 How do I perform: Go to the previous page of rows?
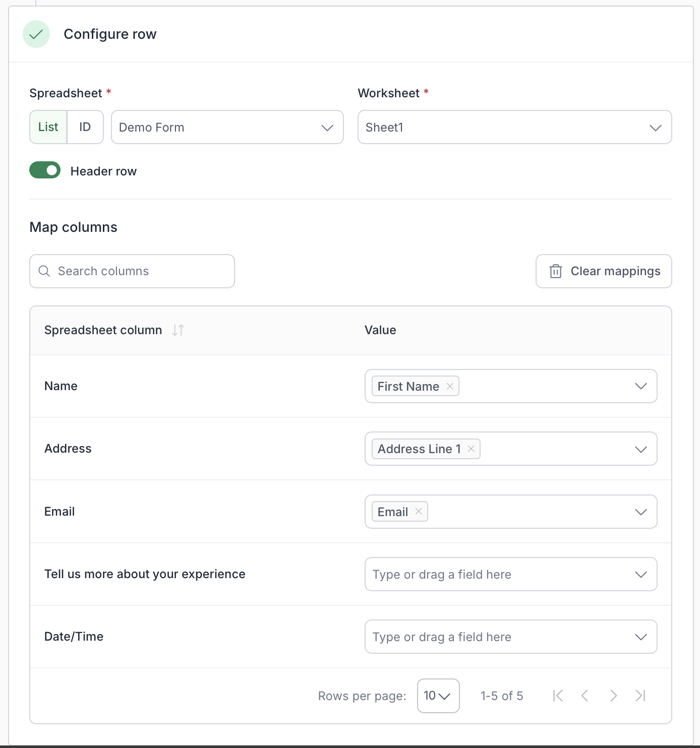point(585,696)
